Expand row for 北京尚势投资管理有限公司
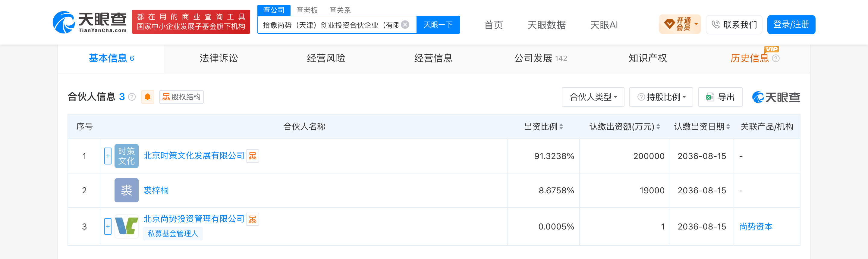The image size is (868, 259). click(x=108, y=226)
